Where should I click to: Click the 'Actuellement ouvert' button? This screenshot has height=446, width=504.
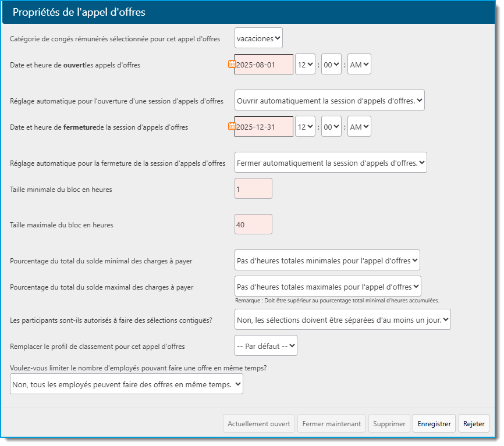click(x=259, y=423)
